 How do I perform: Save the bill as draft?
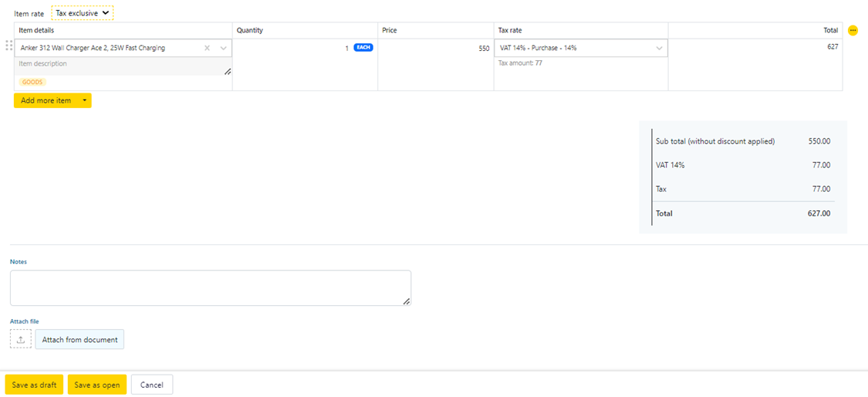34,385
